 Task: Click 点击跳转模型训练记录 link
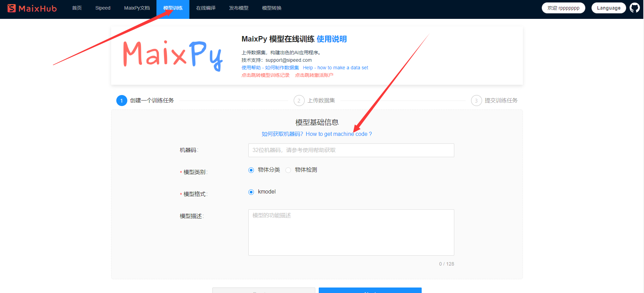coord(266,75)
